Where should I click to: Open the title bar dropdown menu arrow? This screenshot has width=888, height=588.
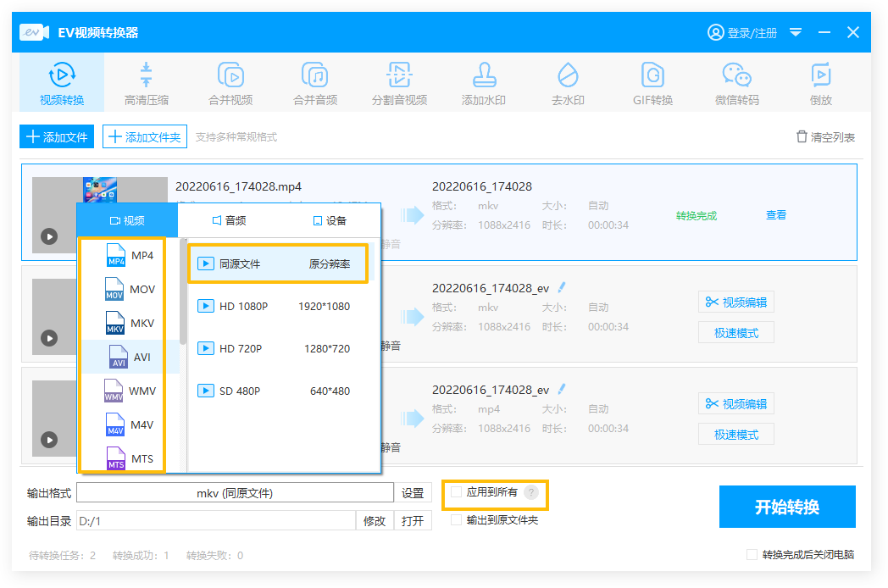(796, 32)
